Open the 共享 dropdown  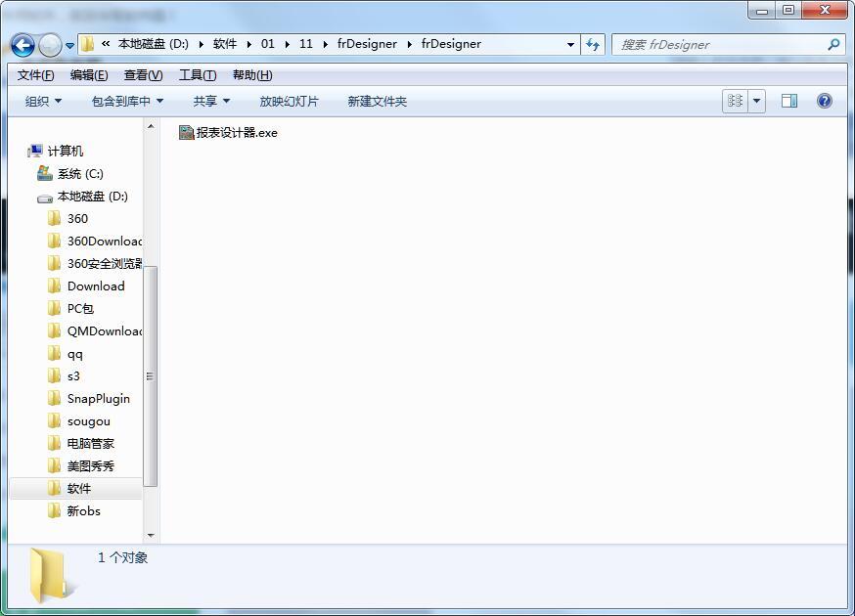[211, 102]
